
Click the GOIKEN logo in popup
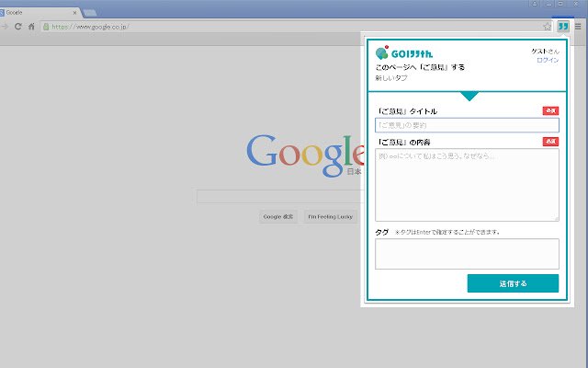(404, 53)
